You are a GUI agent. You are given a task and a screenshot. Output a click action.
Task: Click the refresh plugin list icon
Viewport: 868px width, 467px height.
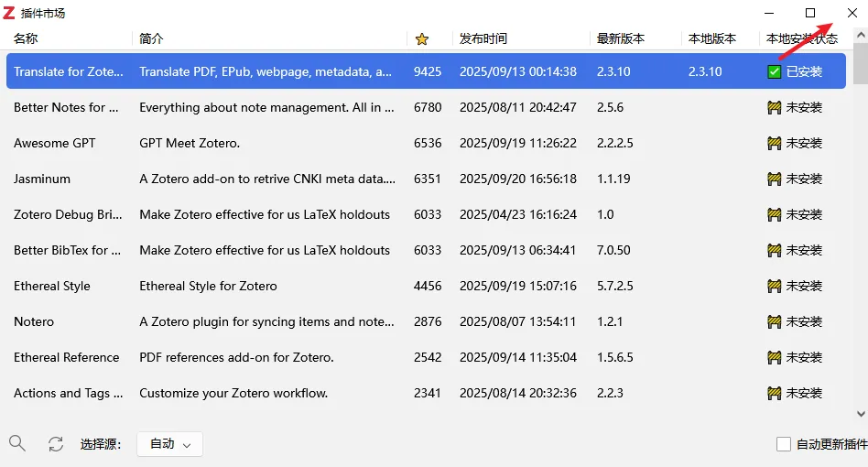click(56, 444)
